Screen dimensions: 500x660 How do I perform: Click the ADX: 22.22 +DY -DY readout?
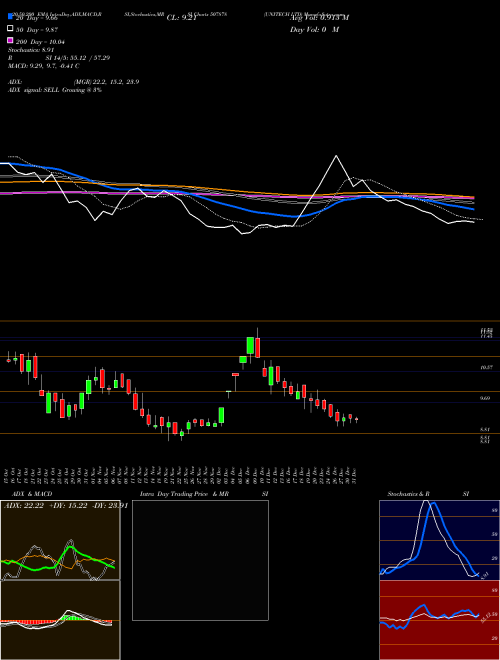[x=65, y=506]
